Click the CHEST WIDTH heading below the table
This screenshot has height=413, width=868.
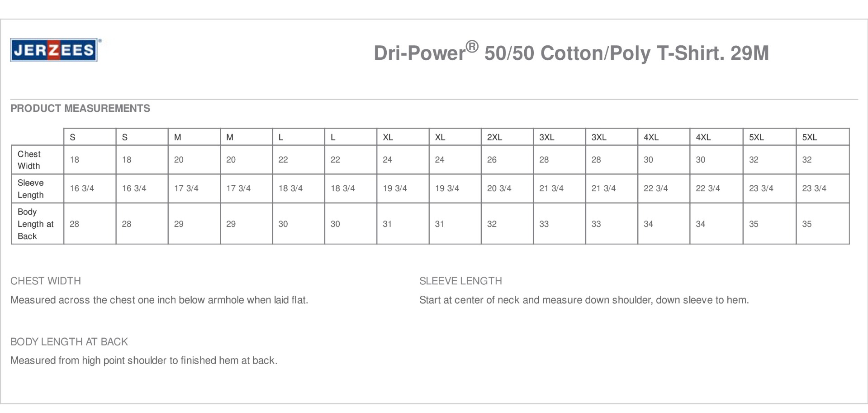click(46, 281)
